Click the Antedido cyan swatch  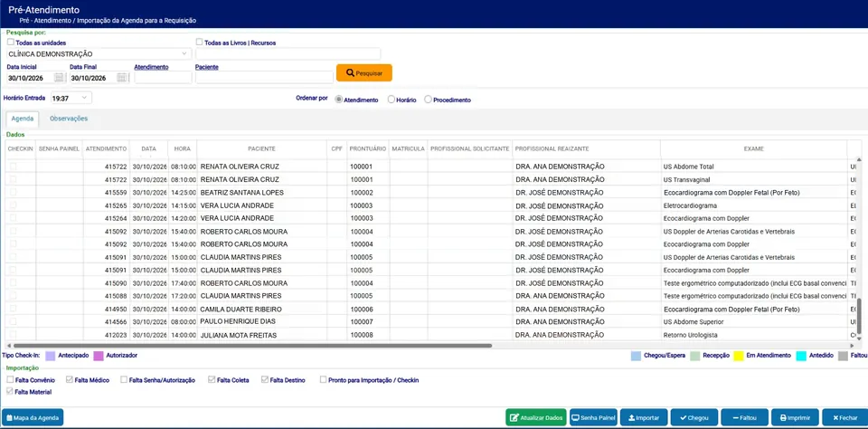(801, 356)
